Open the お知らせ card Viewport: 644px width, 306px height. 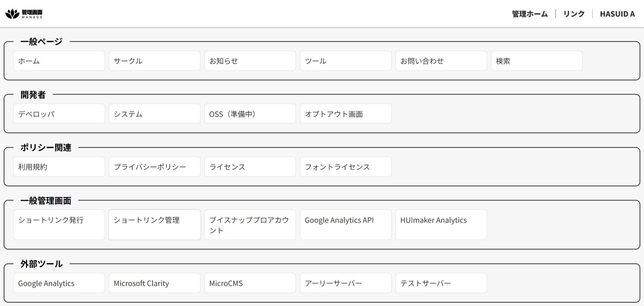(250, 61)
